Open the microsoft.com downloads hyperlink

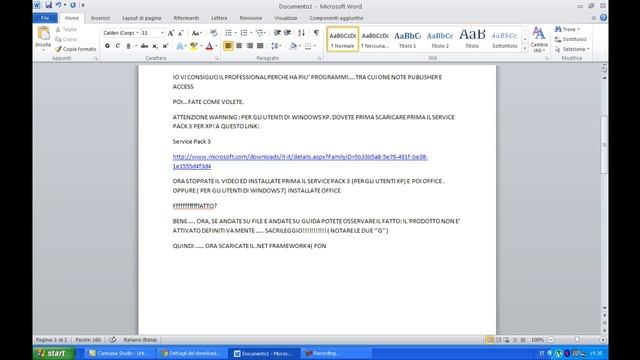(x=300, y=161)
